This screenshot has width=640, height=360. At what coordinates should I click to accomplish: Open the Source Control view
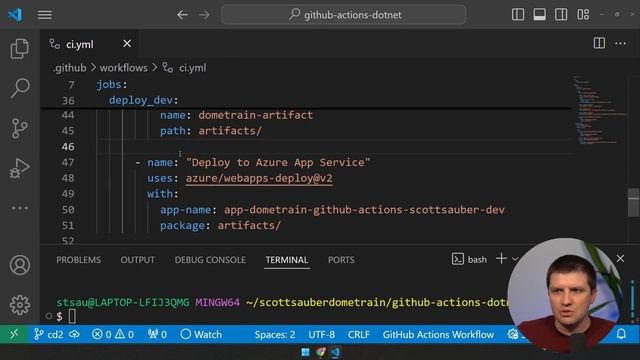pos(20,128)
